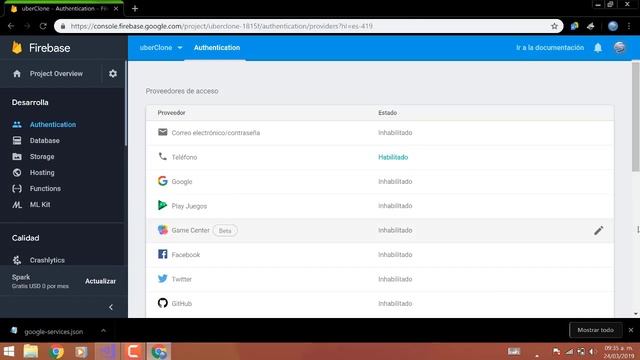
Task: Open project settings gear icon
Action: [x=113, y=73]
